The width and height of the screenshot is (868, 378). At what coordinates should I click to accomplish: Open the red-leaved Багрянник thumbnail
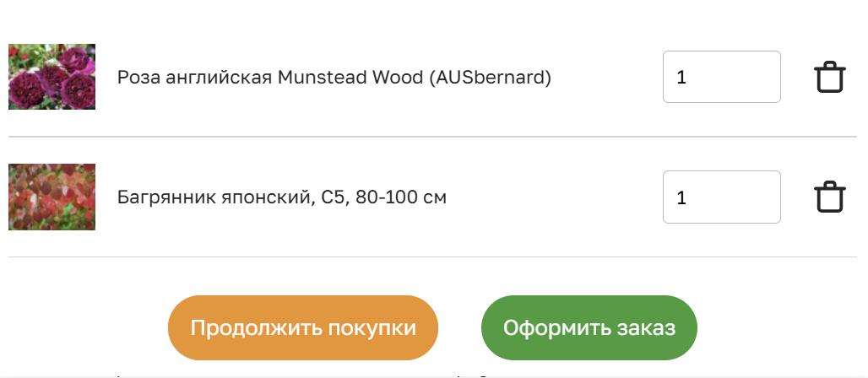pos(52,197)
